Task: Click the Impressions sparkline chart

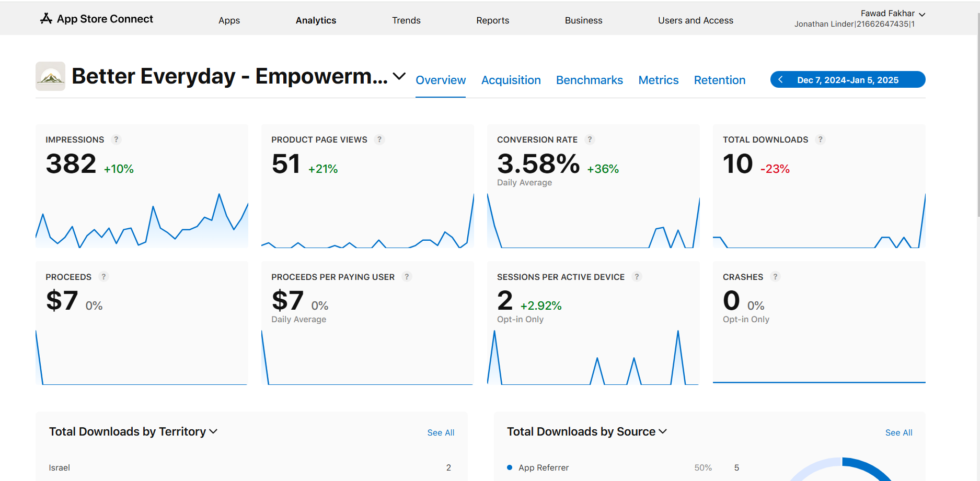Action: pyautogui.click(x=142, y=220)
